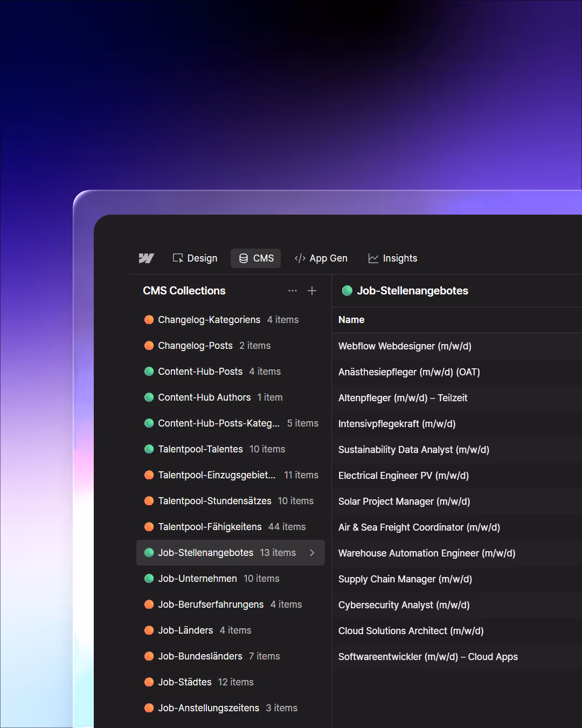Select the Talentpool-Stundensätzes collection
The image size is (582, 728).
click(x=231, y=501)
